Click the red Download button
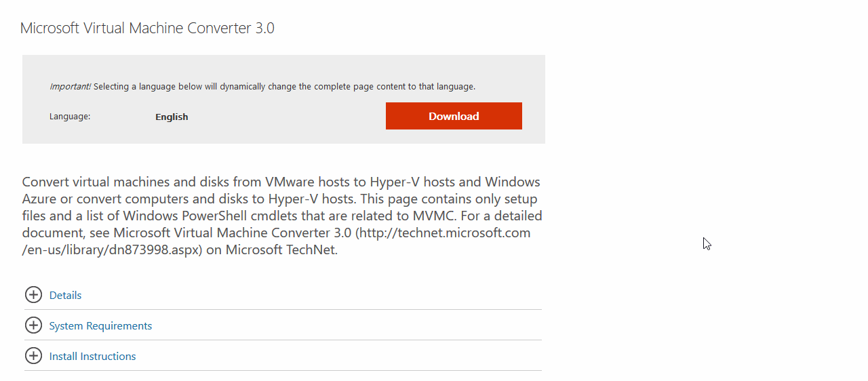This screenshot has width=868, height=381. [x=454, y=116]
